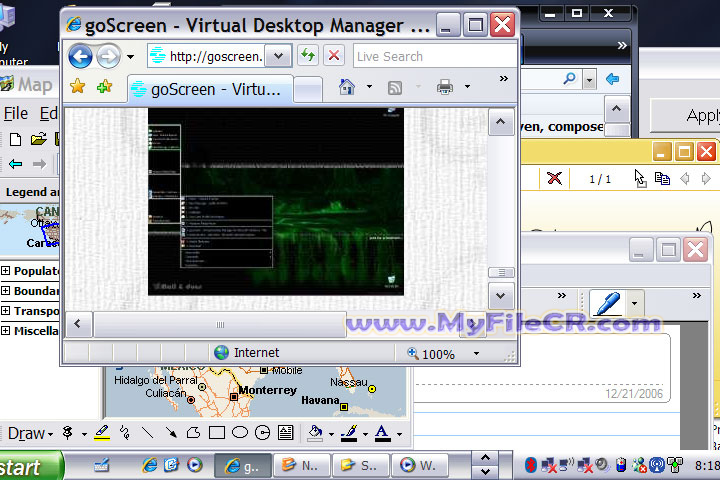This screenshot has width=720, height=480.
Task: Switch to the 'S..' taskbar button
Action: click(x=360, y=466)
